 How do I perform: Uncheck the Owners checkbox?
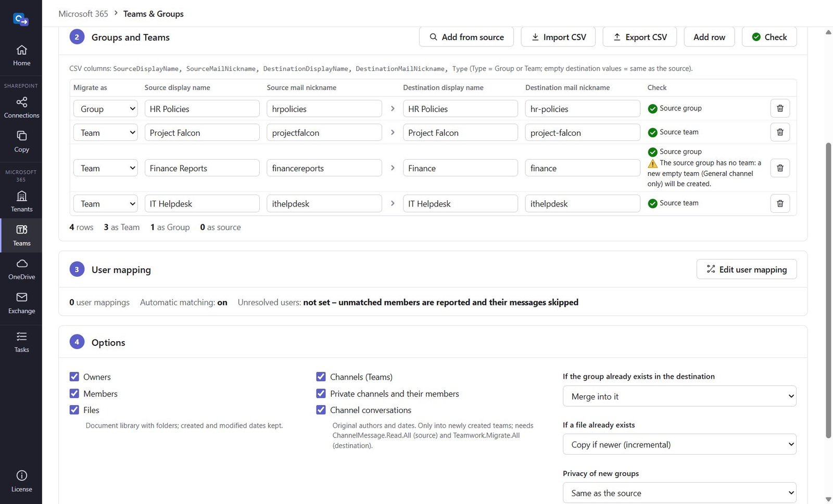pos(74,377)
